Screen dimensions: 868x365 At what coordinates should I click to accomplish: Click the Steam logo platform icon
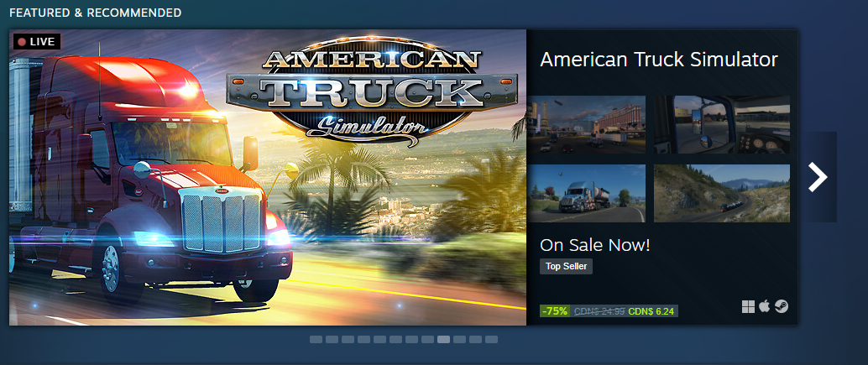coord(781,306)
